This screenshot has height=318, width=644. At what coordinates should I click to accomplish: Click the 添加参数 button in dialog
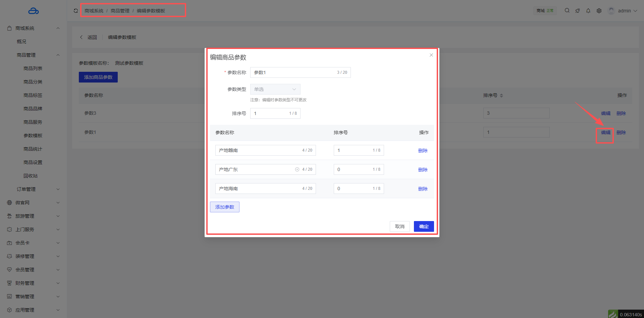[224, 207]
